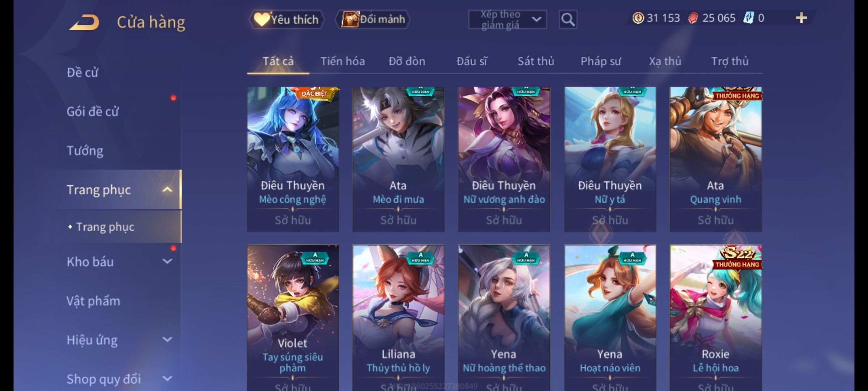The height and width of the screenshot is (391, 868).
Task: Open the Đổi mảnh chest exchange
Action: coord(373,20)
